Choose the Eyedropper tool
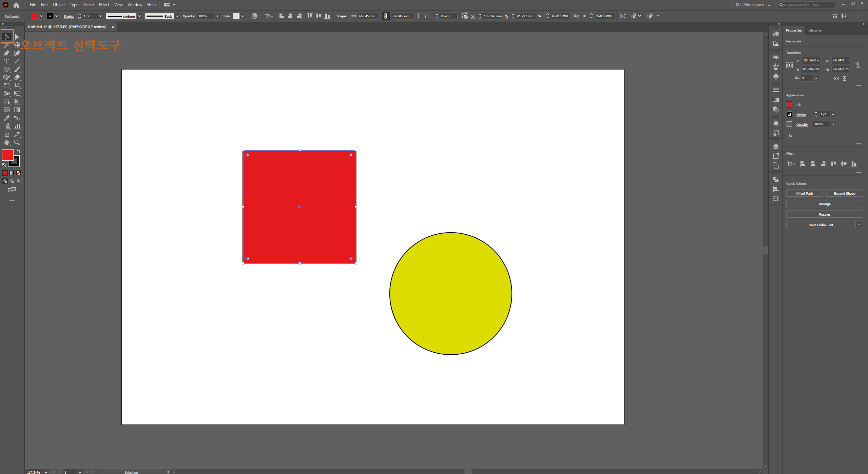868x474 pixels. (6, 118)
